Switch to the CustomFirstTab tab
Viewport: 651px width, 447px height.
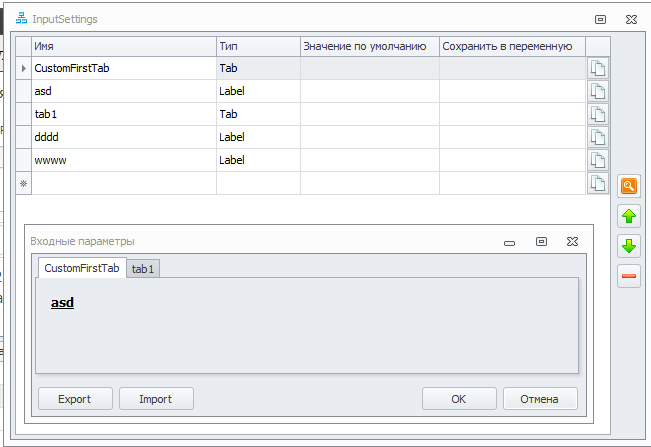[x=82, y=268]
